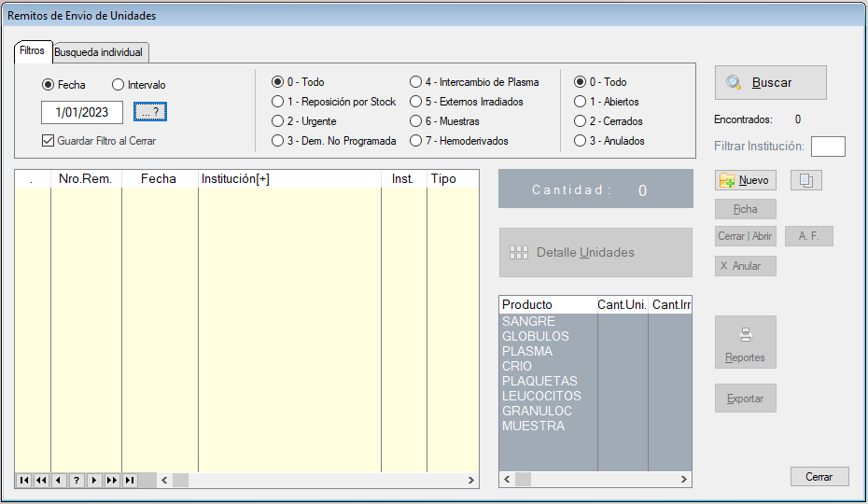Jump to last record in navigator
Image resolution: width=868 pixels, height=504 pixels.
(130, 480)
